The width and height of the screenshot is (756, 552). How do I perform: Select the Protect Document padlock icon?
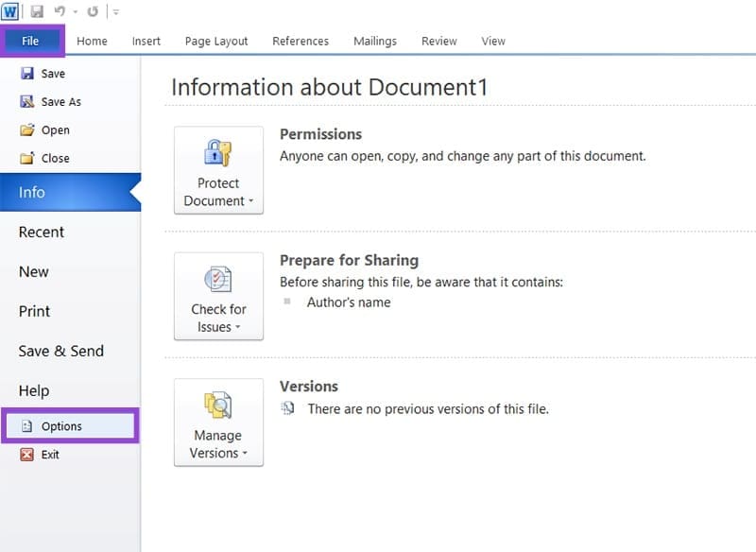tap(218, 151)
